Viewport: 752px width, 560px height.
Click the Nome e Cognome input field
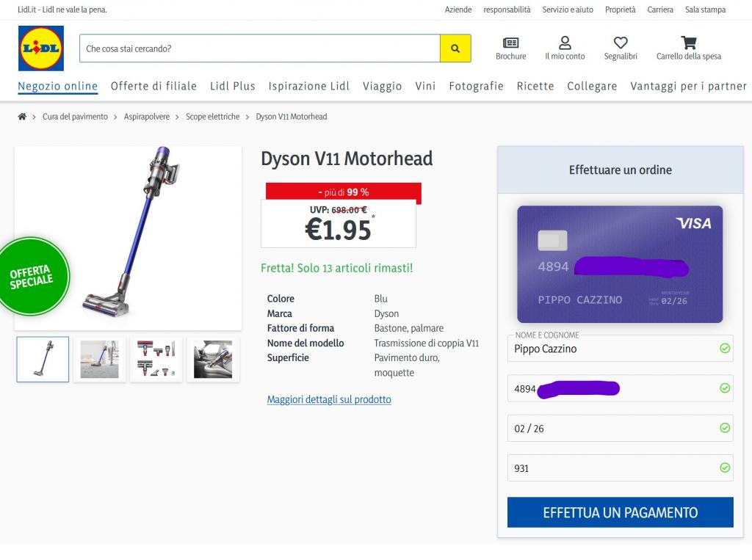612,349
